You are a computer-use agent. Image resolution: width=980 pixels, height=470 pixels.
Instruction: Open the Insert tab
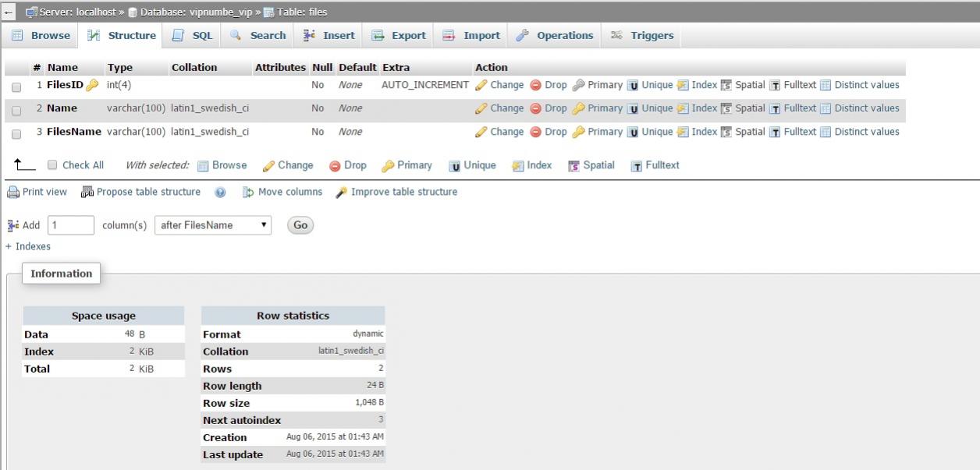click(328, 35)
